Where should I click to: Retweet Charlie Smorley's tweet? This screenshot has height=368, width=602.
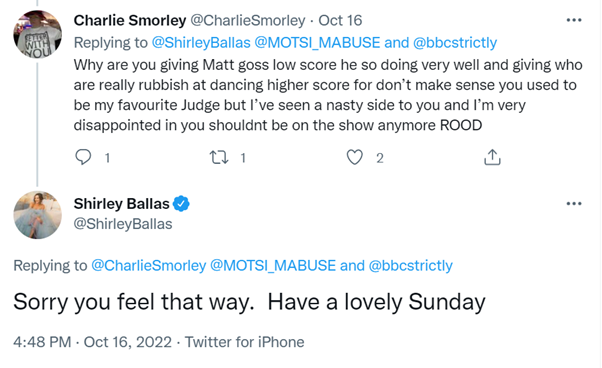[x=219, y=157]
